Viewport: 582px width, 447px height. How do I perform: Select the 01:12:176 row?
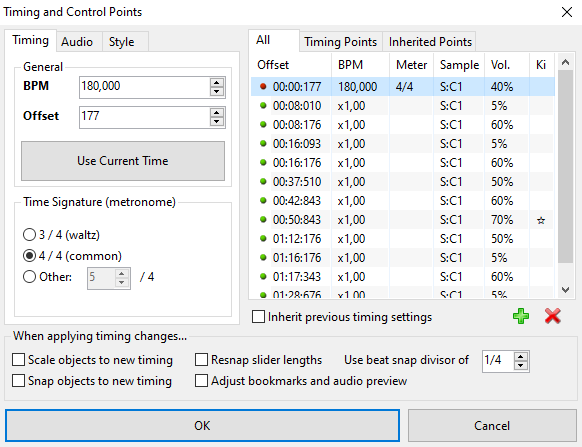click(403, 239)
